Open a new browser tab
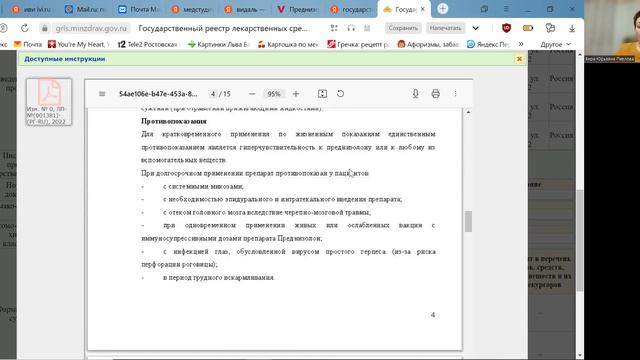This screenshot has height=360, width=640. tap(442, 9)
